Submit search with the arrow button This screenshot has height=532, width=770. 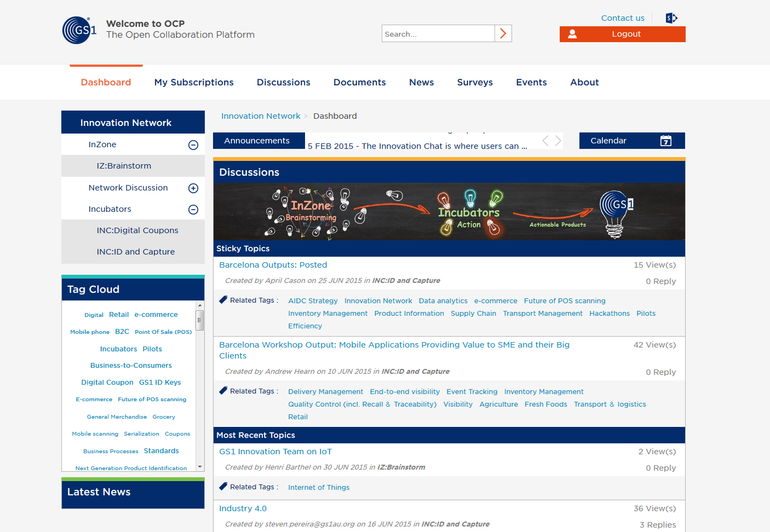503,34
